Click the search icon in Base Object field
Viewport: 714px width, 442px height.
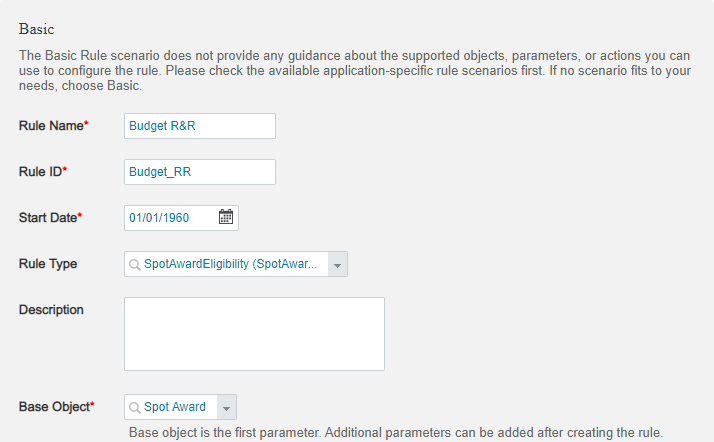[x=134, y=407]
